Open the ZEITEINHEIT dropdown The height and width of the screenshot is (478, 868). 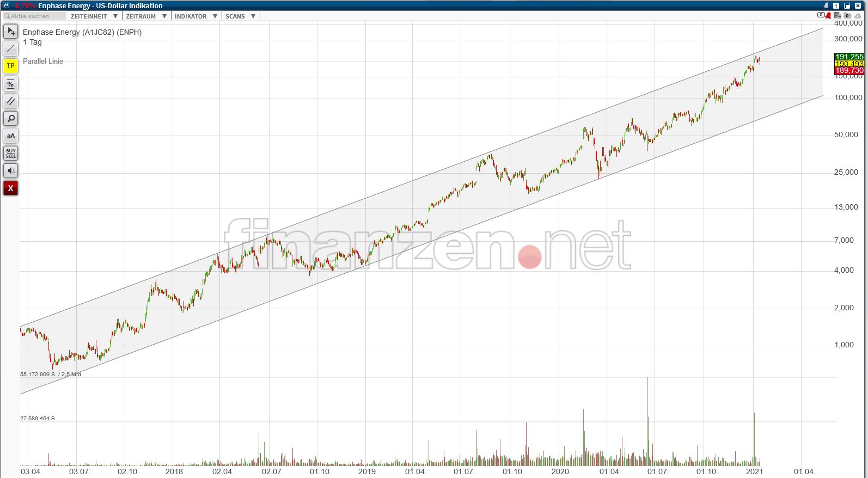(94, 16)
